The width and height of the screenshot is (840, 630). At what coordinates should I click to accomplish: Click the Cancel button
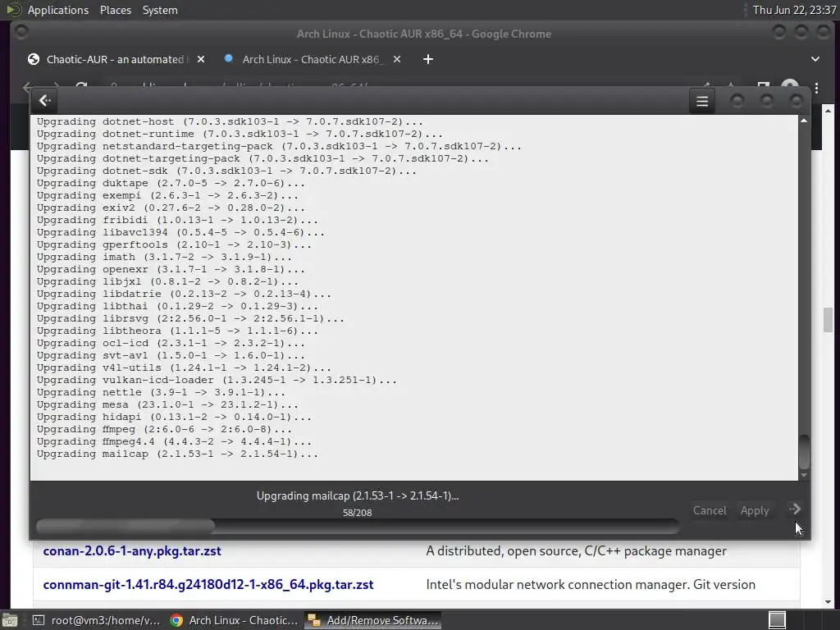[x=710, y=510]
